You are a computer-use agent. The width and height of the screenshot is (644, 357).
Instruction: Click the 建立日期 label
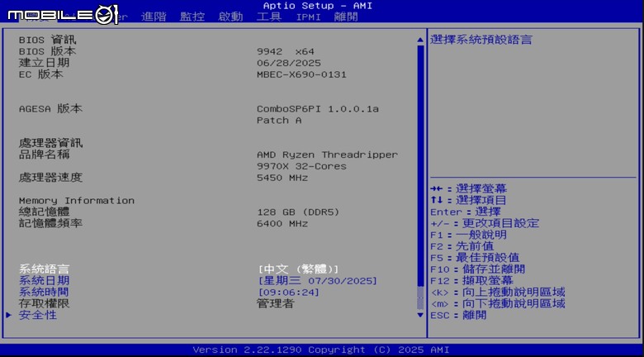click(x=44, y=63)
